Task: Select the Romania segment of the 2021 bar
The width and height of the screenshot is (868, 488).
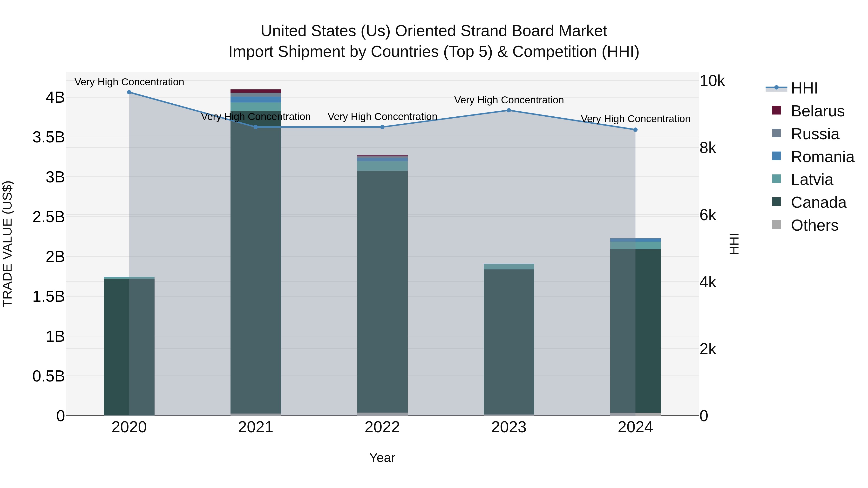Action: 256,100
